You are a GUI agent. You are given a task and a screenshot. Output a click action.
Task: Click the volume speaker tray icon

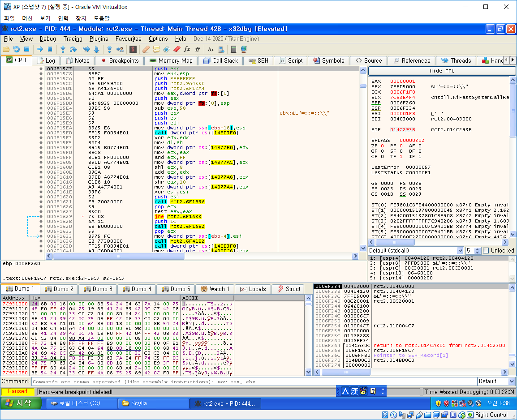[x=470, y=403]
